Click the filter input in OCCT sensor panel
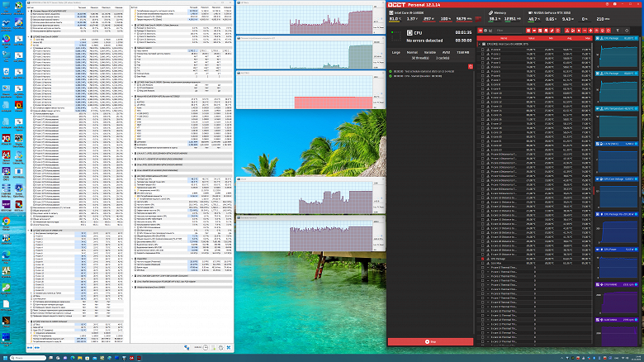This screenshot has height=362, width=644. (509, 31)
